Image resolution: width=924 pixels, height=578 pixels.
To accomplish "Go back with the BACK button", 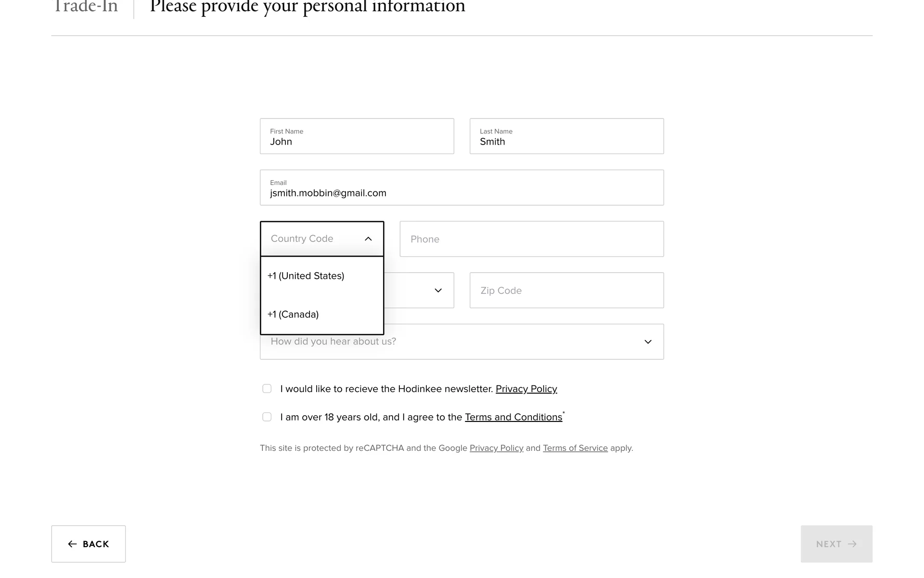I will pyautogui.click(x=89, y=544).
